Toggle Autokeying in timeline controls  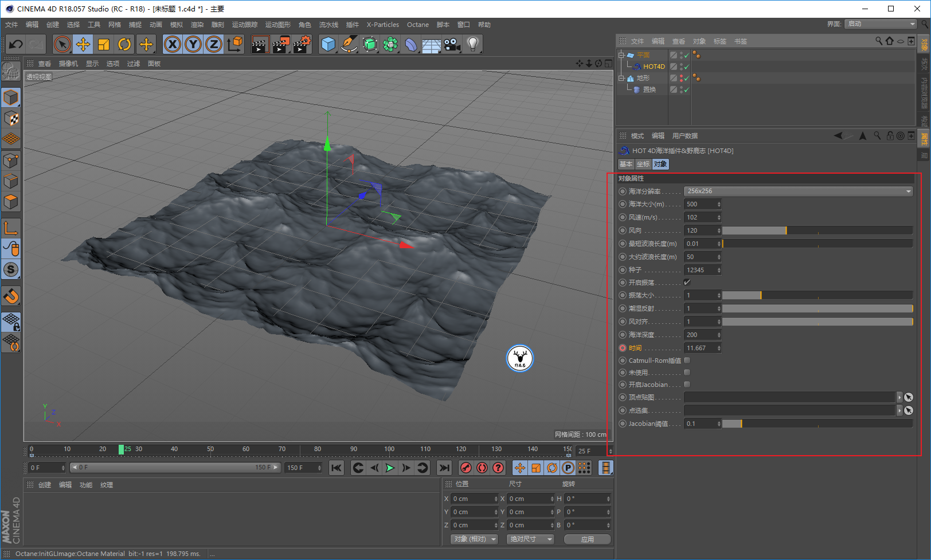point(482,468)
